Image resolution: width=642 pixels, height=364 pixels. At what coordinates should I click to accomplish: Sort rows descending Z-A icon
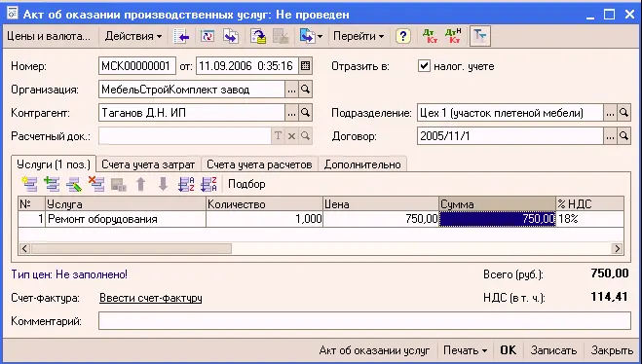pyautogui.click(x=208, y=184)
